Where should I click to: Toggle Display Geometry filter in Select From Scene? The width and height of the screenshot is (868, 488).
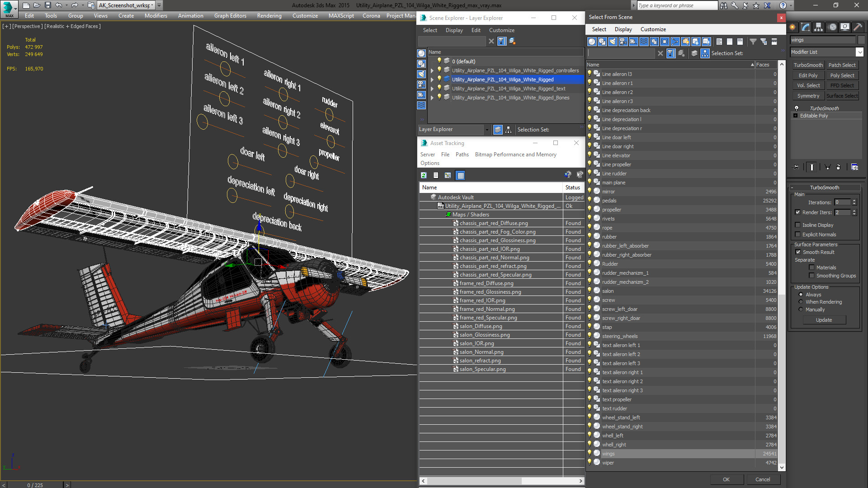(x=592, y=42)
